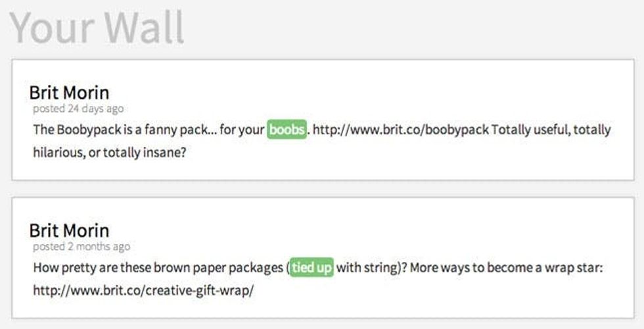Viewport: 644px width, 329px height.
Task: Select the green highlighted "boobs" keyword
Action: coord(287,130)
